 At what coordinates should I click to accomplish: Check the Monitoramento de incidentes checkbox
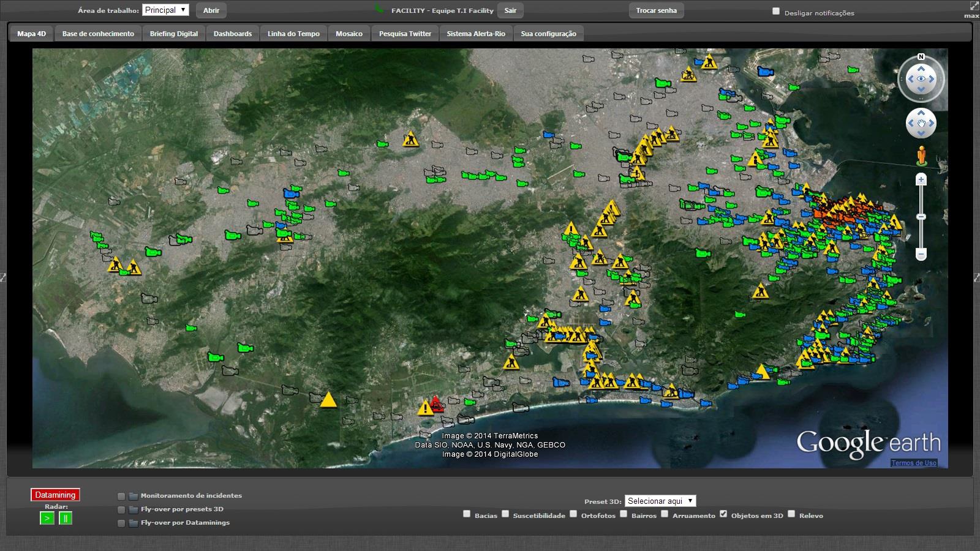point(121,497)
